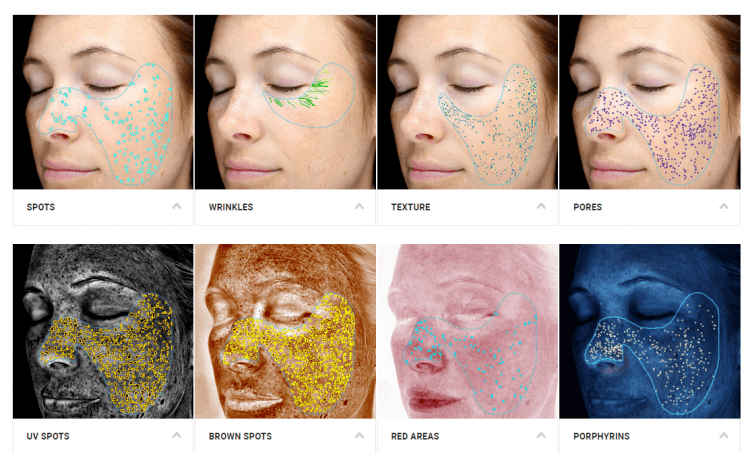Click the PORPHYRINS label
The height and width of the screenshot is (453, 750).
click(601, 436)
